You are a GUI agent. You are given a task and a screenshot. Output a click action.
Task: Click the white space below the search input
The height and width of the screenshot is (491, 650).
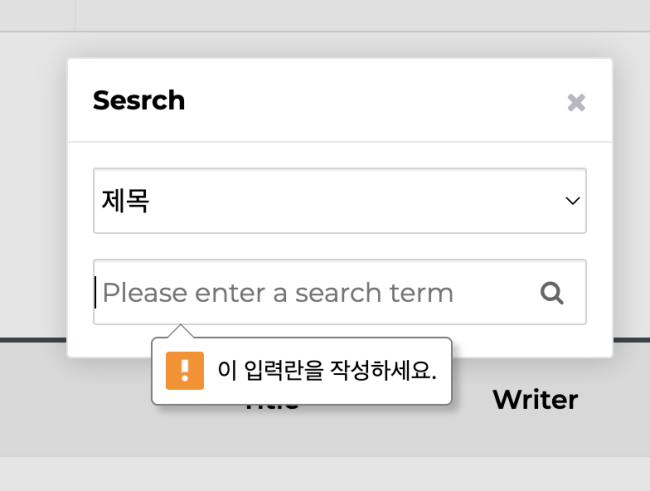coord(531,340)
